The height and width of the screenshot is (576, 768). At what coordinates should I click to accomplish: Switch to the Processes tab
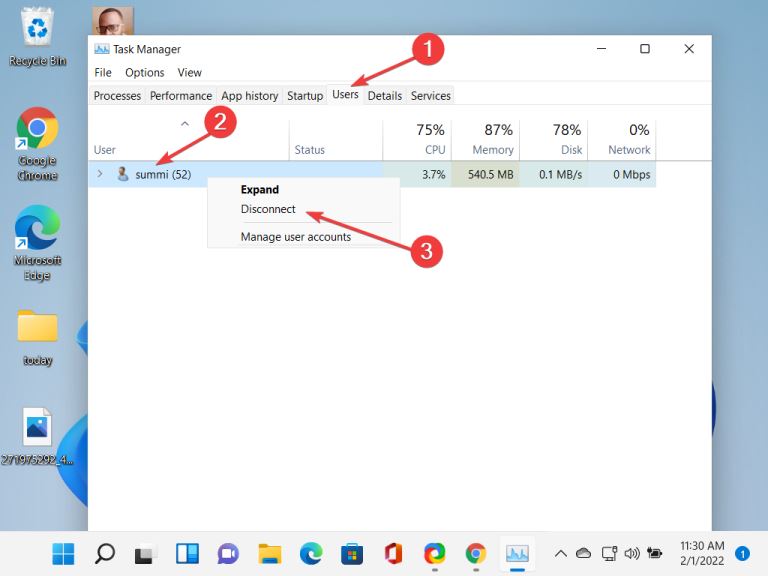pos(117,96)
